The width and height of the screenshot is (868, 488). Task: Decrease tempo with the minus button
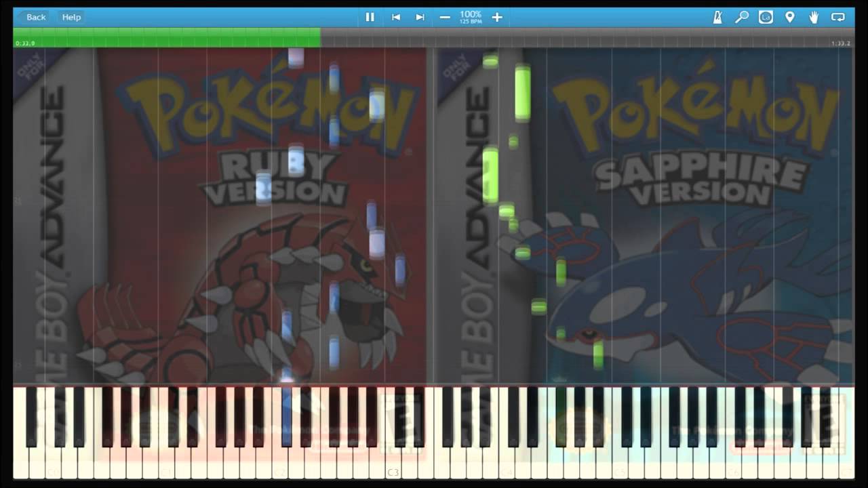[x=445, y=17]
